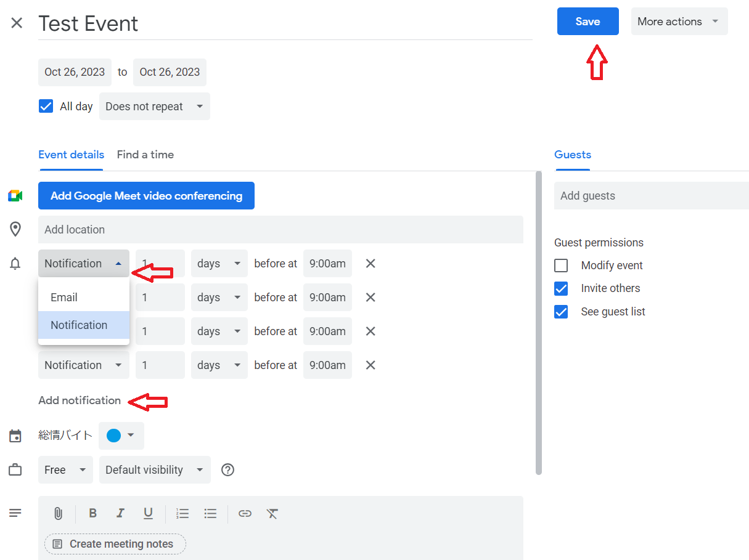Toggle underline formatting in the description

[148, 513]
